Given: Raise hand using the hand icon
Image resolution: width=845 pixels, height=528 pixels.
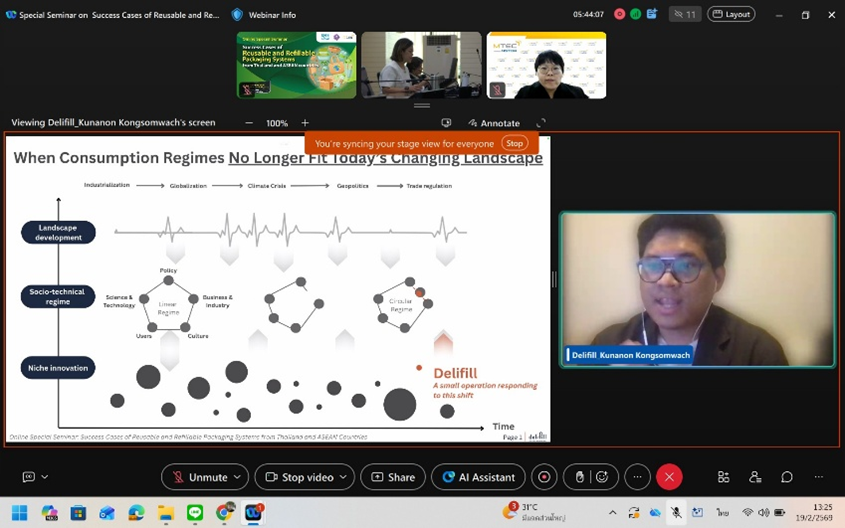Looking at the screenshot, I should coord(580,477).
